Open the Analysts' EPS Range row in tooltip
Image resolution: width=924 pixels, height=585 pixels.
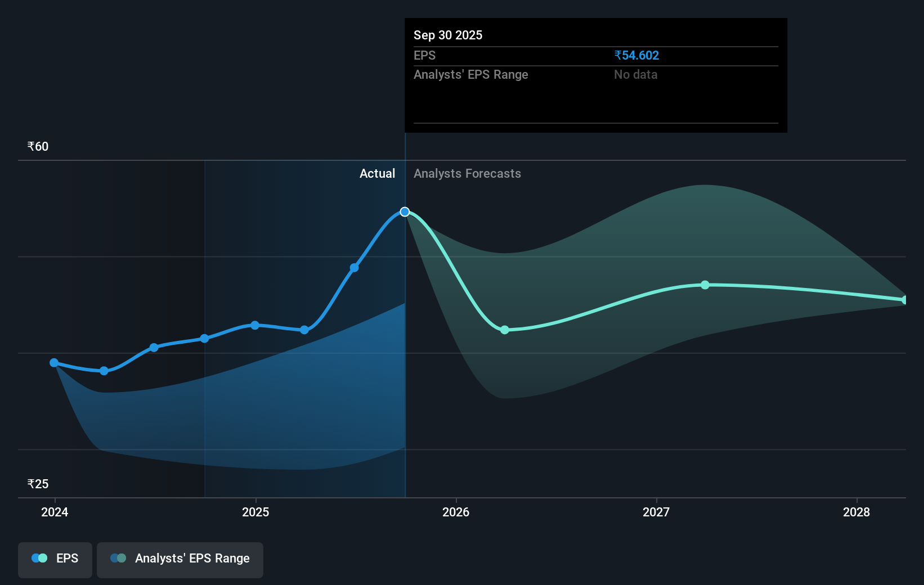(471, 74)
